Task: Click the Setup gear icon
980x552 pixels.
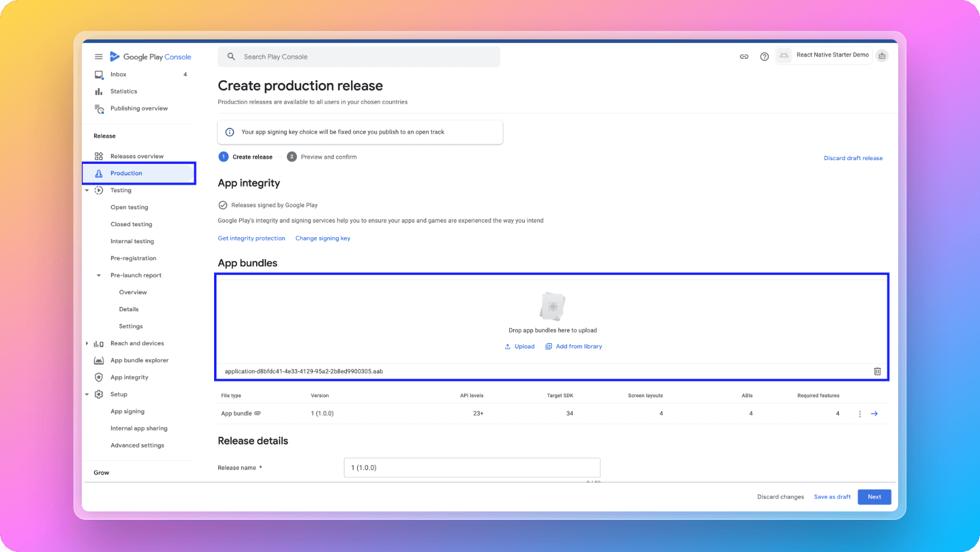Action: click(99, 394)
